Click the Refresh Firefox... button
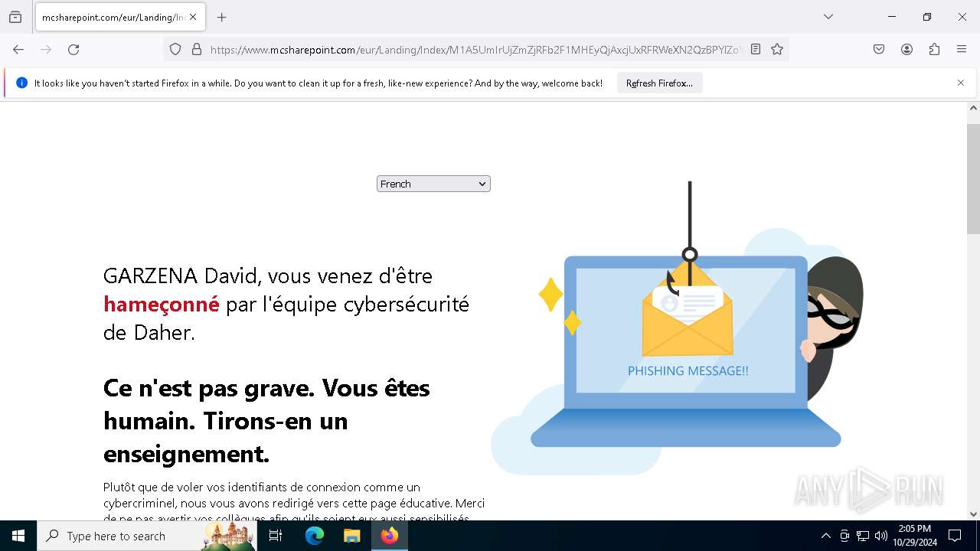This screenshot has width=980, height=551. point(659,83)
